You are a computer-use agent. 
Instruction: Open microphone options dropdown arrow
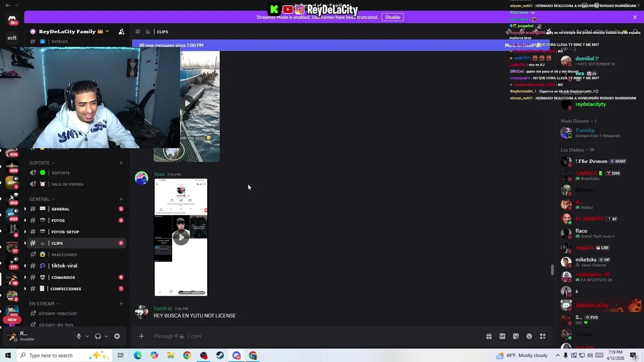[x=87, y=336]
